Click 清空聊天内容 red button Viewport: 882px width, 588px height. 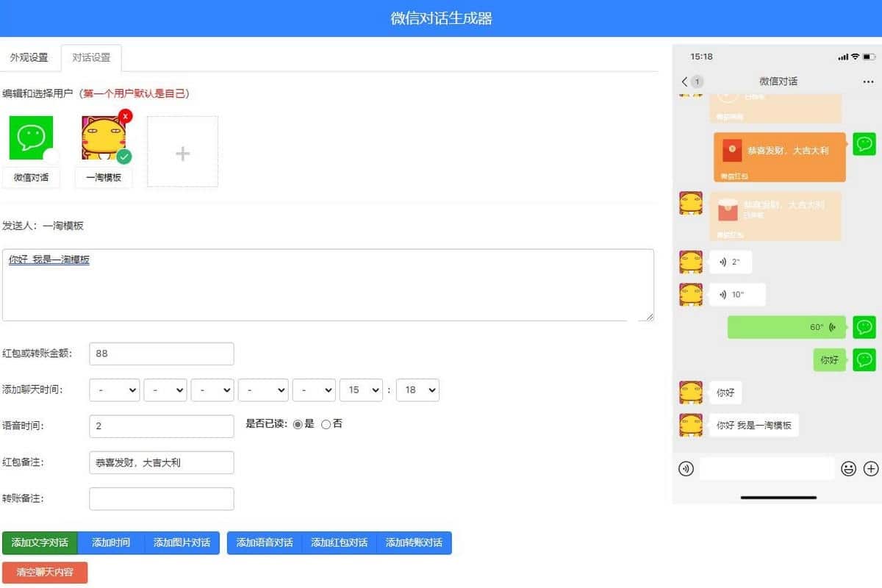[x=45, y=572]
